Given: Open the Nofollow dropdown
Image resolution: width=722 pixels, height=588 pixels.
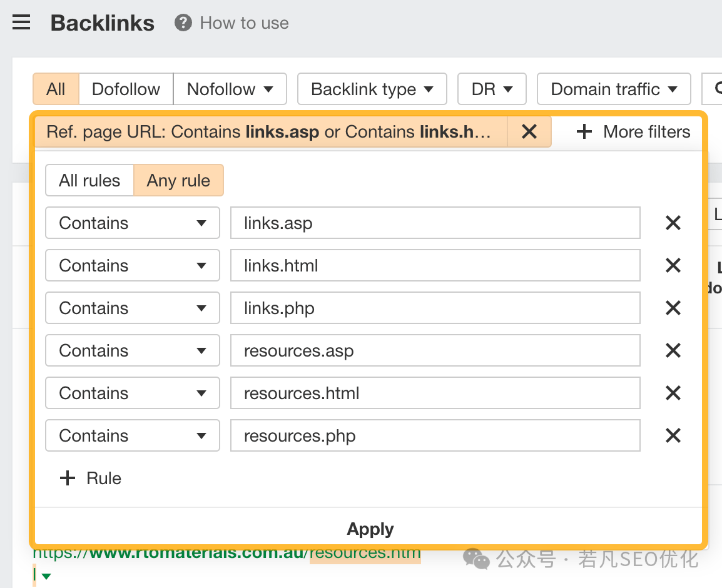Looking at the screenshot, I should 230,89.
